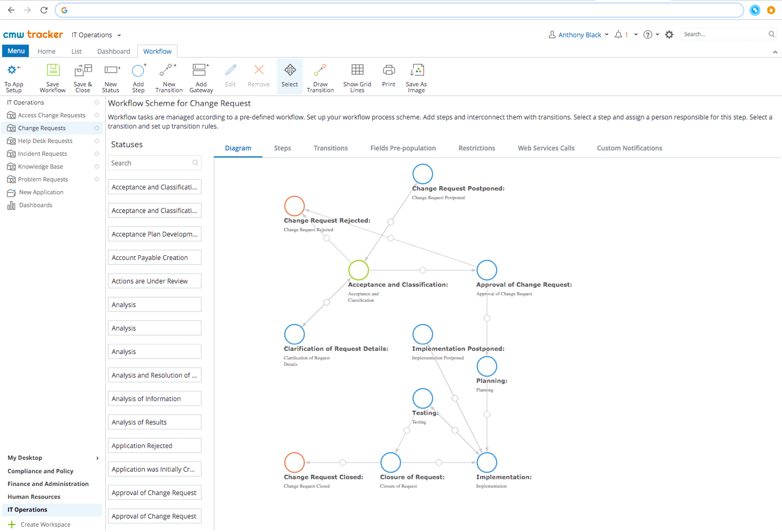This screenshot has height=532, width=782.
Task: Select Compliance and Policy workspace
Action: tap(40, 471)
